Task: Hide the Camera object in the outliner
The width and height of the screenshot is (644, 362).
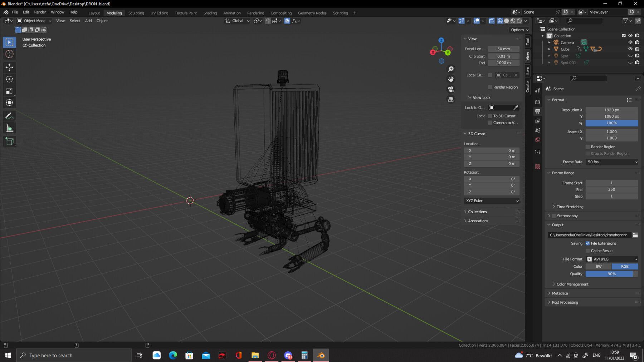Action: coord(630,42)
